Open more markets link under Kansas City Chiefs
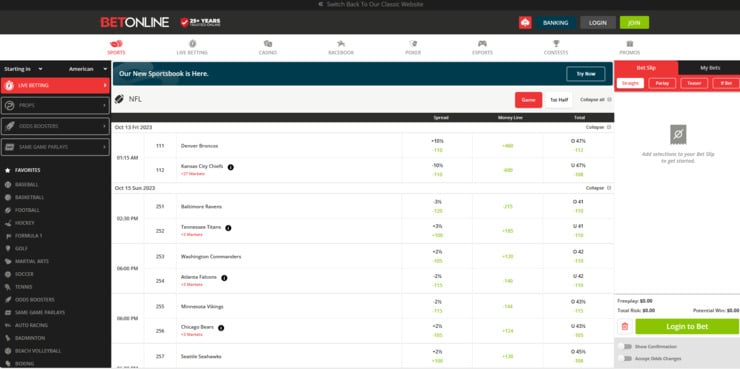Image resolution: width=740 pixels, height=369 pixels. tap(193, 174)
